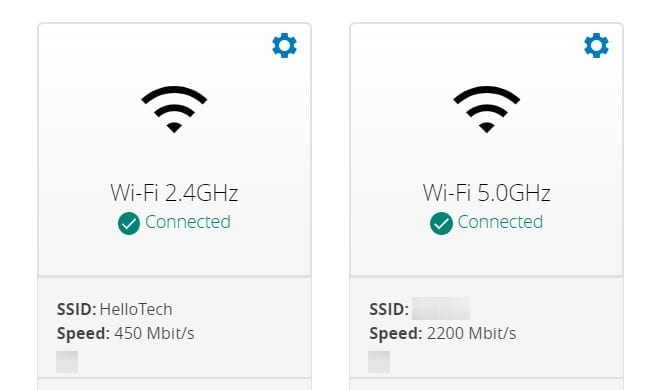The image size is (660, 390).
Task: Click green checkmark under Wi-Fi 2.4GHz
Action: [x=129, y=223]
